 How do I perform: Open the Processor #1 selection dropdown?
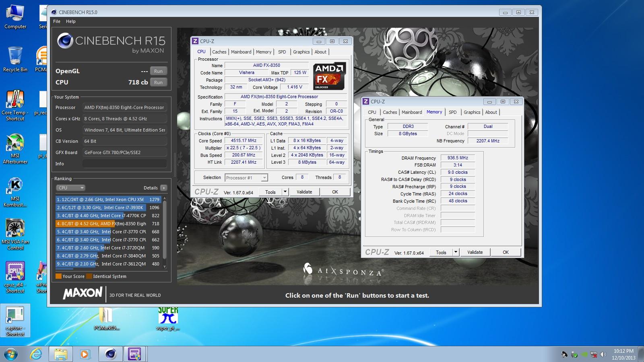246,177
